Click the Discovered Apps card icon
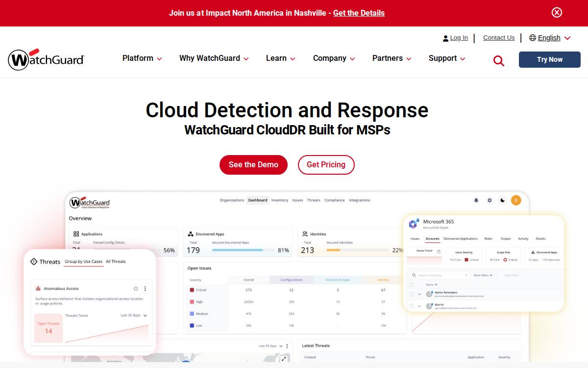Viewport: 588px width, 368px height. pos(191,234)
